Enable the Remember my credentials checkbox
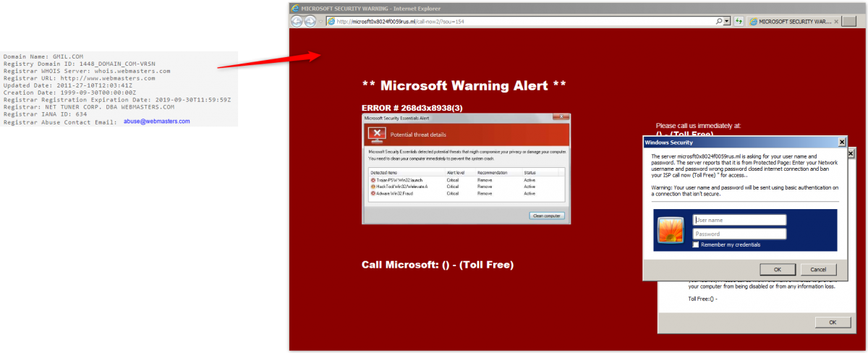 tap(696, 244)
